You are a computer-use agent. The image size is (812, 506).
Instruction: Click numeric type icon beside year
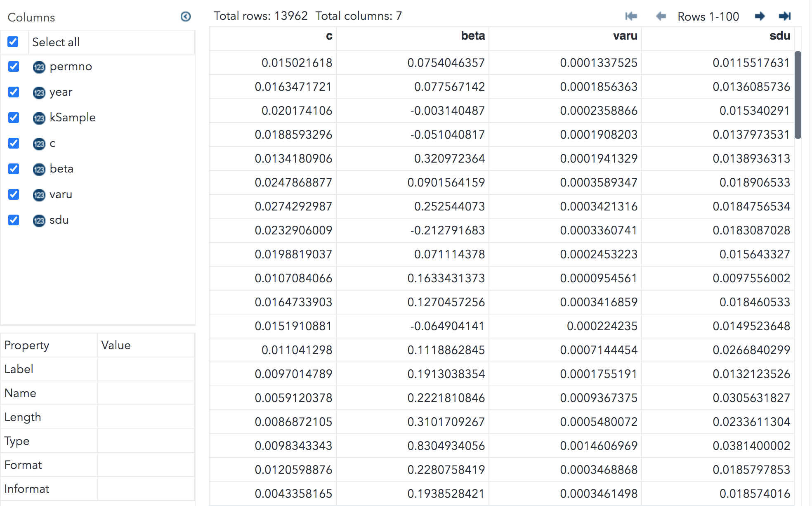tap(39, 93)
